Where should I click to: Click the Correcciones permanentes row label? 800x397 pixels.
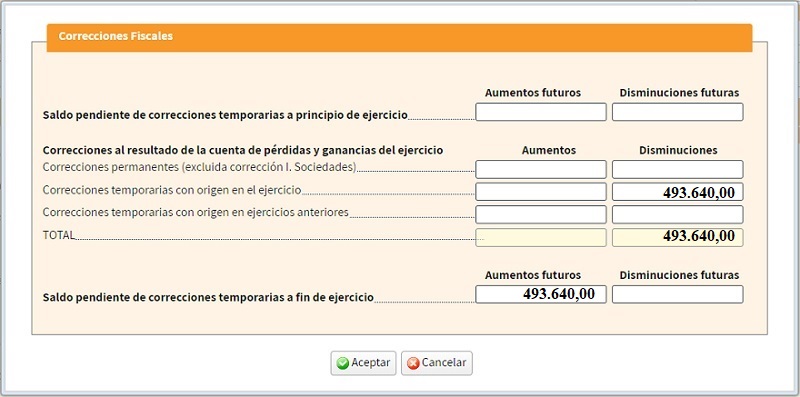[199, 167]
